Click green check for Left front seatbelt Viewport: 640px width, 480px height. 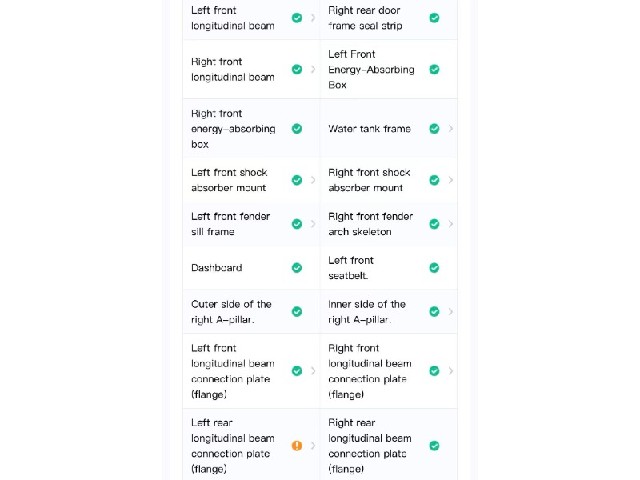[x=434, y=268]
